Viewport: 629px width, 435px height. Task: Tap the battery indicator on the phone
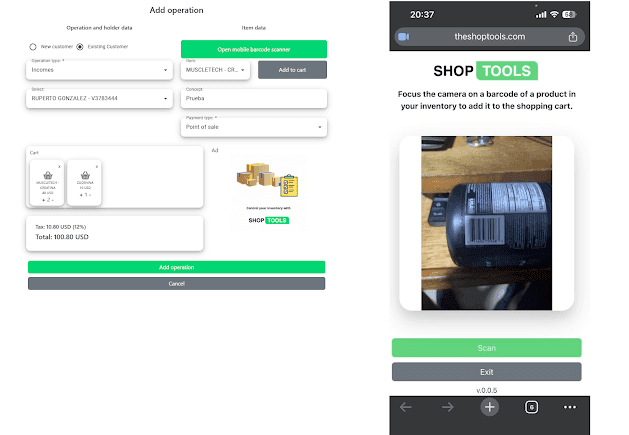[569, 14]
